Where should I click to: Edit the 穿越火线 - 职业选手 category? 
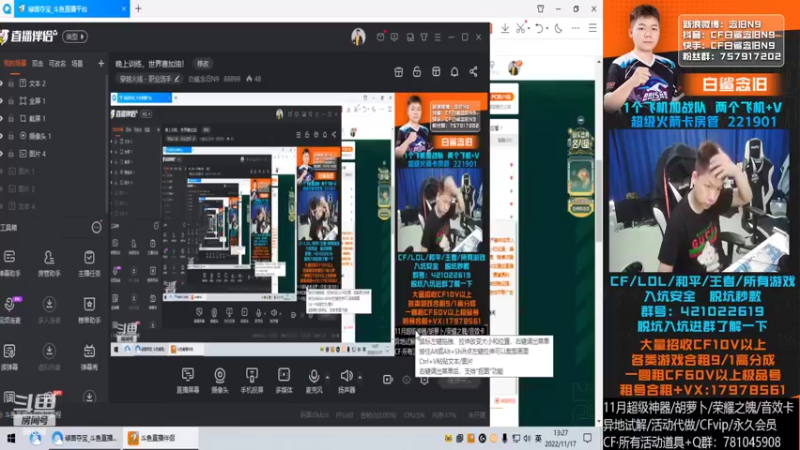tap(149, 79)
